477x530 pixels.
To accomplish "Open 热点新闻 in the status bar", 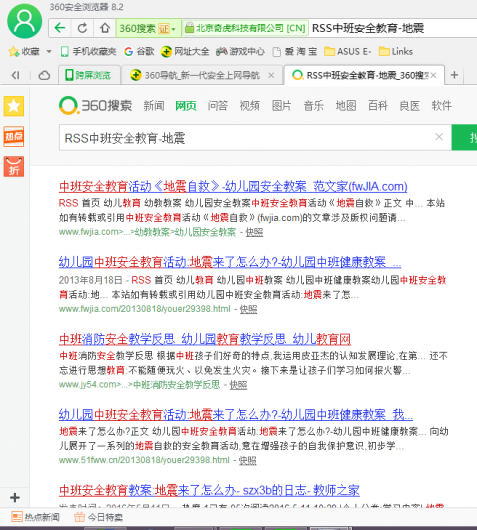I will pyautogui.click(x=36, y=517).
